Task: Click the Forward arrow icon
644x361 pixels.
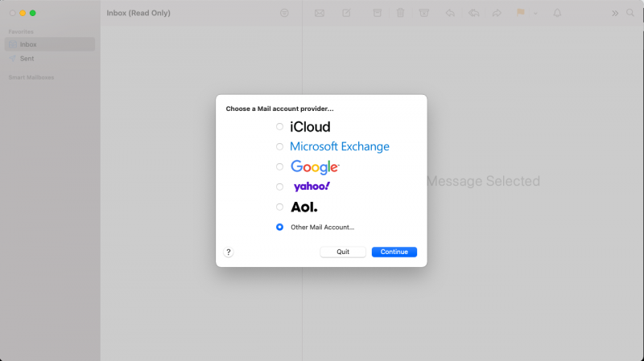Action: pyautogui.click(x=497, y=13)
